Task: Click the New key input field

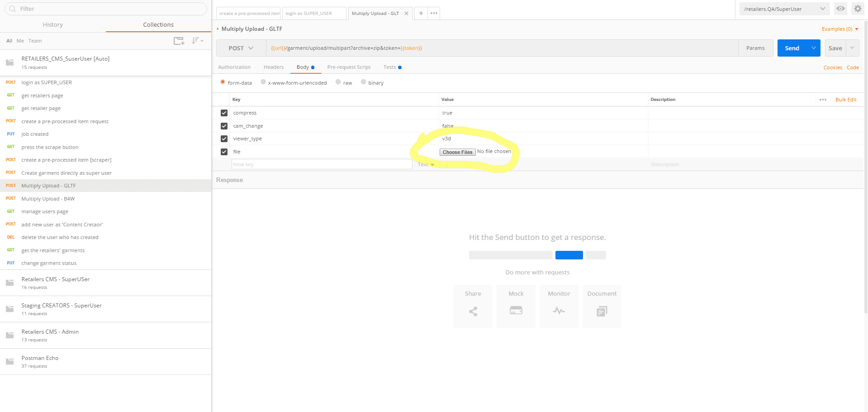Action: coord(322,164)
